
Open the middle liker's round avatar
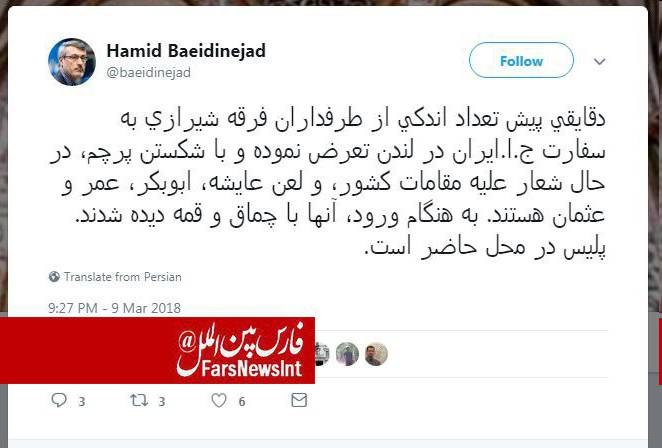click(347, 354)
